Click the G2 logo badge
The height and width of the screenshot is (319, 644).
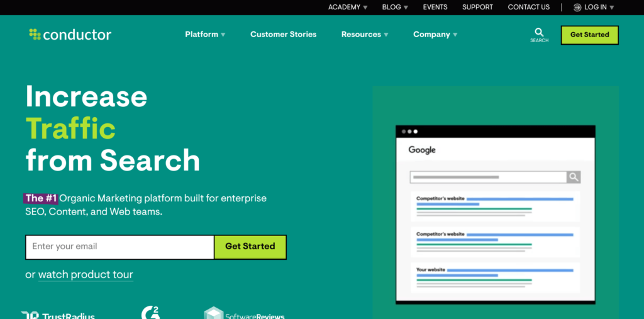tap(150, 313)
